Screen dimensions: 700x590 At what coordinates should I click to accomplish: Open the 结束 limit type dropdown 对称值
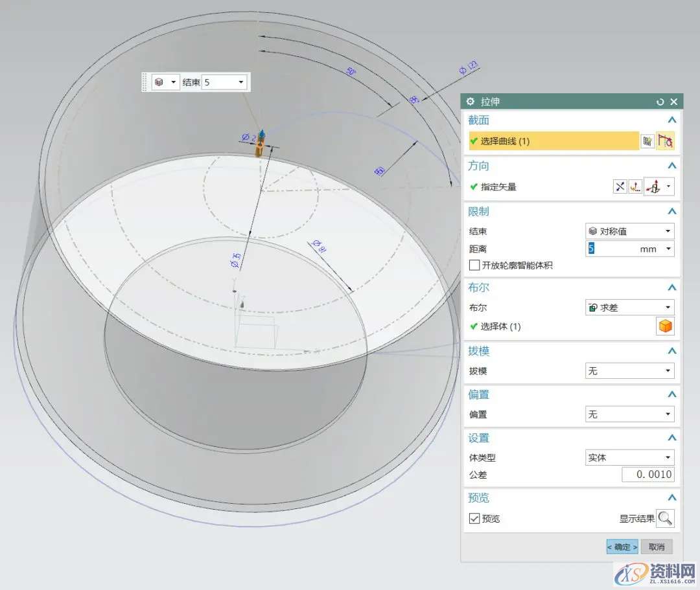(629, 231)
